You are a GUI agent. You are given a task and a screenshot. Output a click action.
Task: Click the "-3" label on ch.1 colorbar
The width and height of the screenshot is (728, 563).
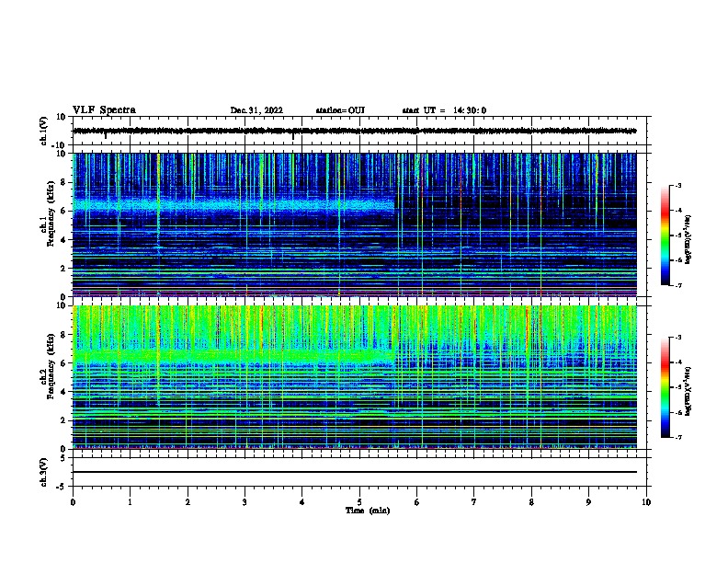[678, 186]
